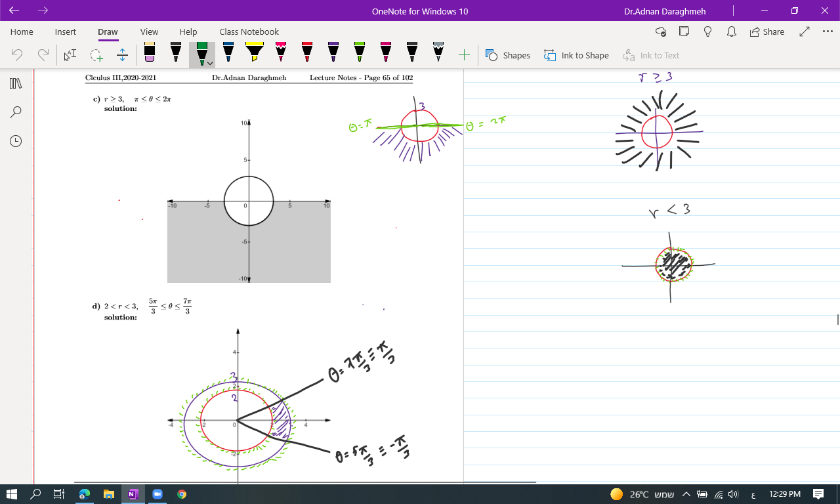The width and height of the screenshot is (840, 504).
Task: Show recent notes clock icon
Action: tap(16, 141)
